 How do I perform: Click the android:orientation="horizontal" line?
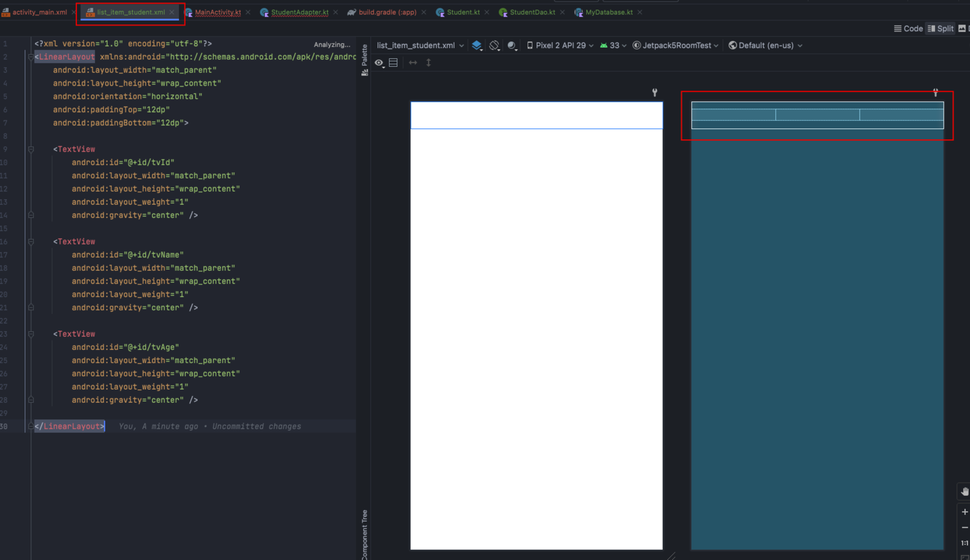tap(127, 97)
